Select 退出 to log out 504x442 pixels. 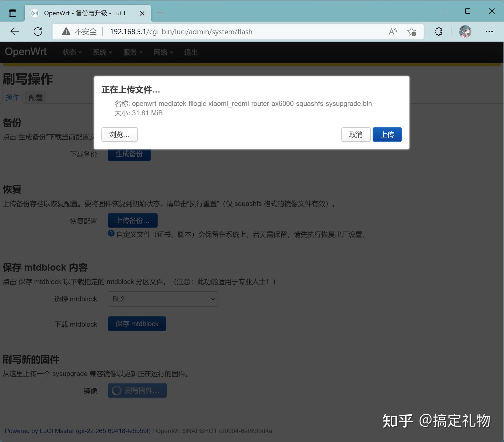tap(191, 52)
